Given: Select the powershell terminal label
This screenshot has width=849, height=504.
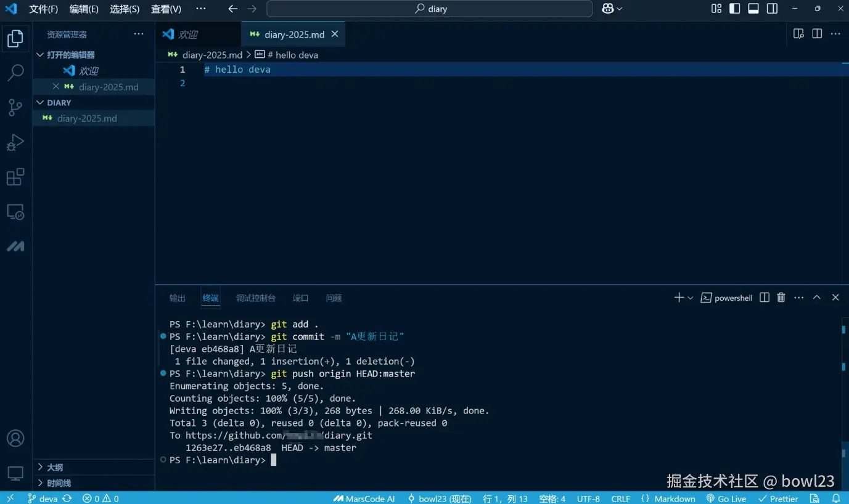Looking at the screenshot, I should pos(727,298).
